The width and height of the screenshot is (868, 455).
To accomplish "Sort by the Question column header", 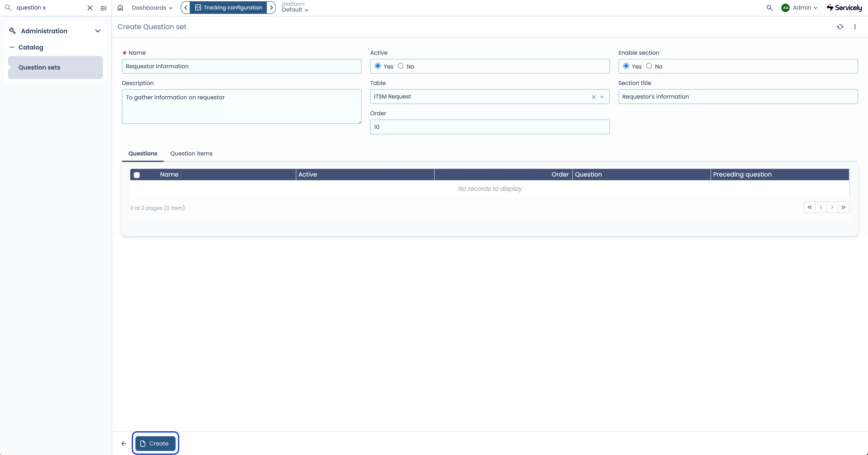I will (x=588, y=175).
